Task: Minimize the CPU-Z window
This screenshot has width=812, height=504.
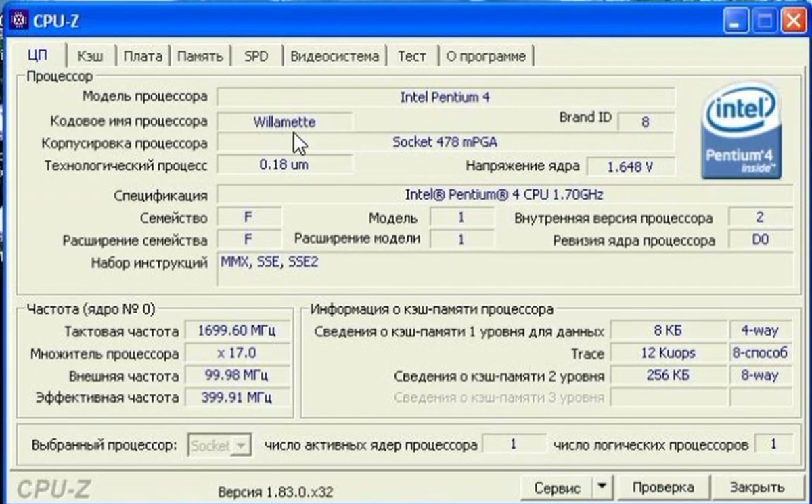Action: (736, 21)
